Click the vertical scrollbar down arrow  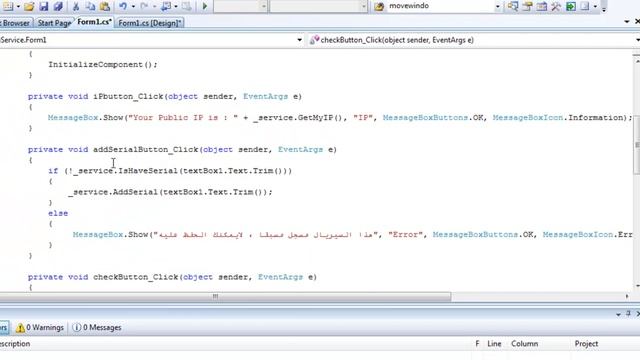click(x=637, y=286)
